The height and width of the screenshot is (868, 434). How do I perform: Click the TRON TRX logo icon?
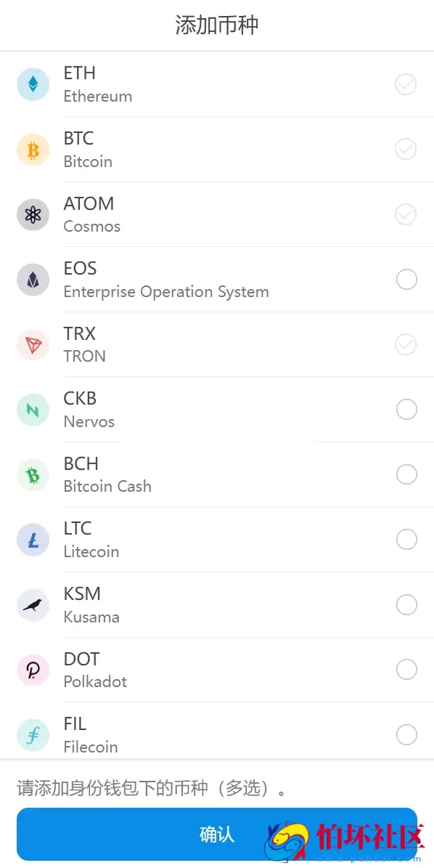point(33,344)
